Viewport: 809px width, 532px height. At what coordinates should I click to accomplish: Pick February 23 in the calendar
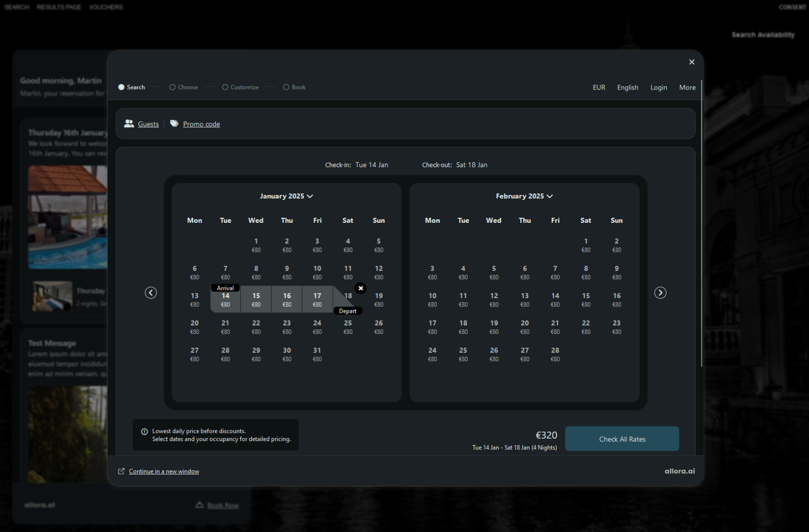[x=616, y=327]
